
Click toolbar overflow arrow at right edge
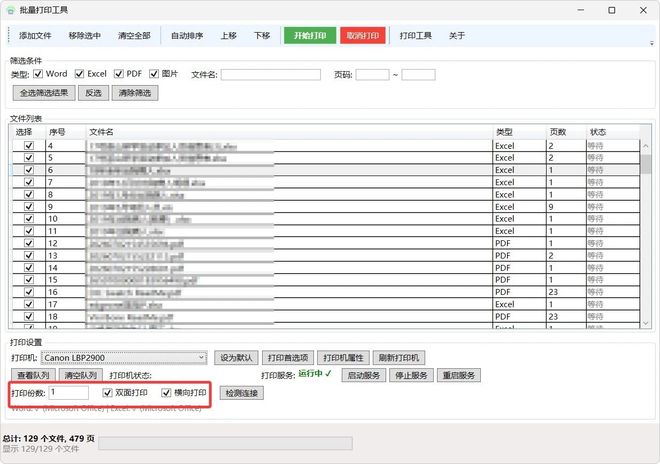coord(652,43)
